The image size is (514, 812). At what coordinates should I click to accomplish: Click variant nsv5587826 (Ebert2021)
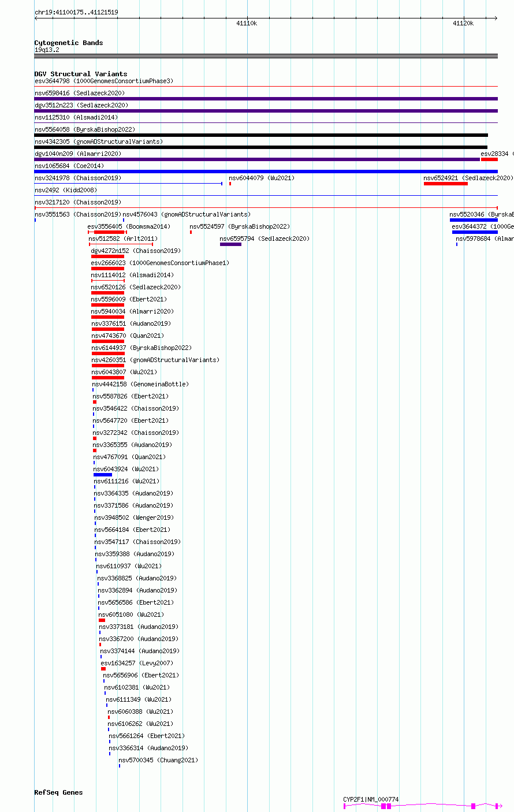131,396
